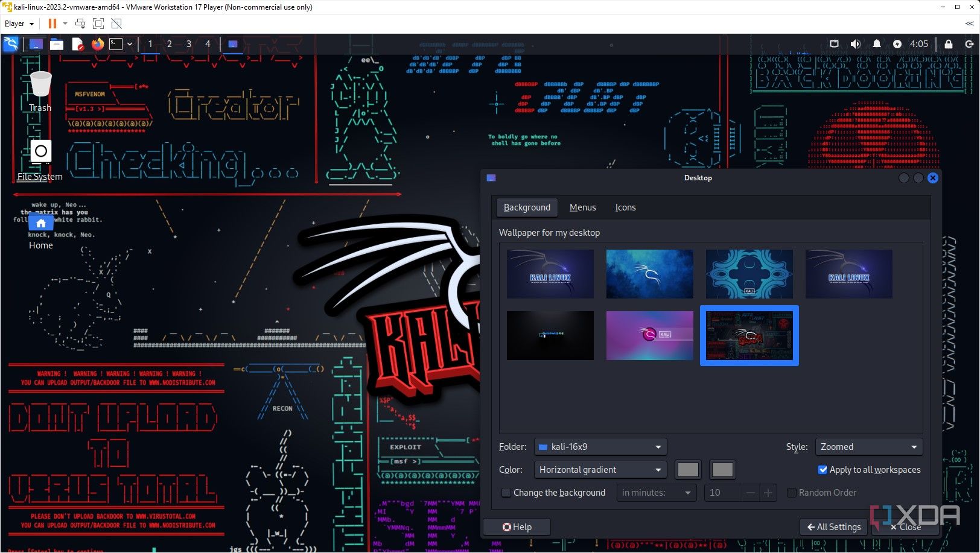Pause the virtual machine in VMware
980x553 pixels.
52,24
